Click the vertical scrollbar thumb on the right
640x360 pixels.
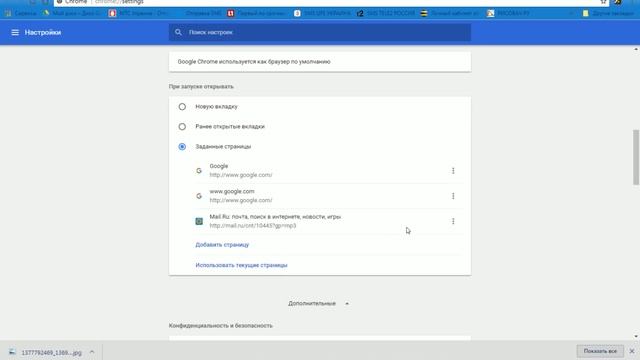[636, 157]
